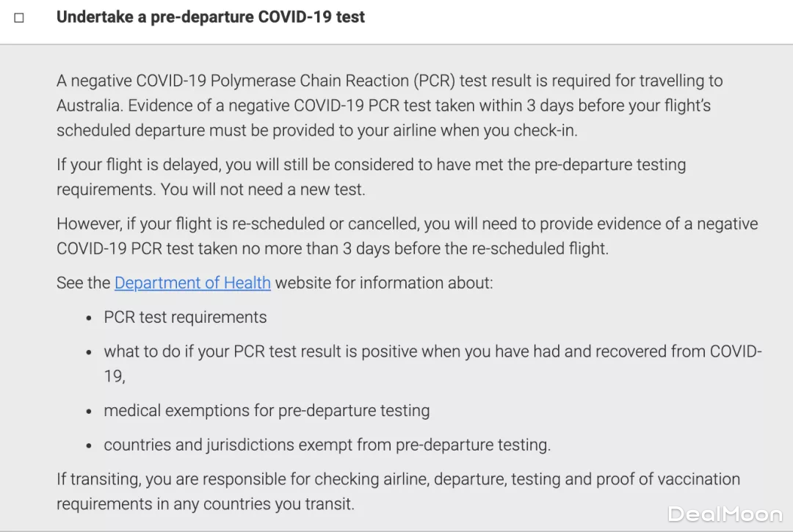Screen dimensions: 793x532
Task: Tick the pre-departure COVID-19 test checkbox
Action: (19, 18)
